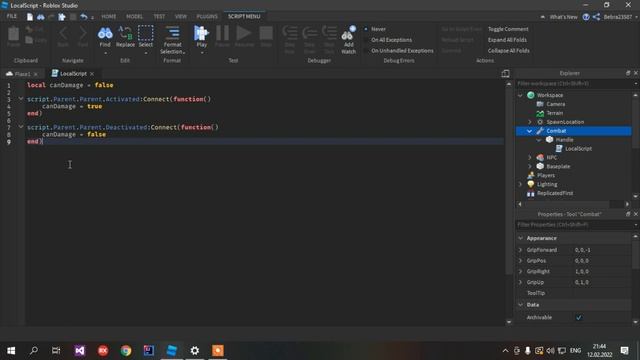The image size is (640, 360).
Task: Click the Step Out debugger icon
Action: (329, 33)
